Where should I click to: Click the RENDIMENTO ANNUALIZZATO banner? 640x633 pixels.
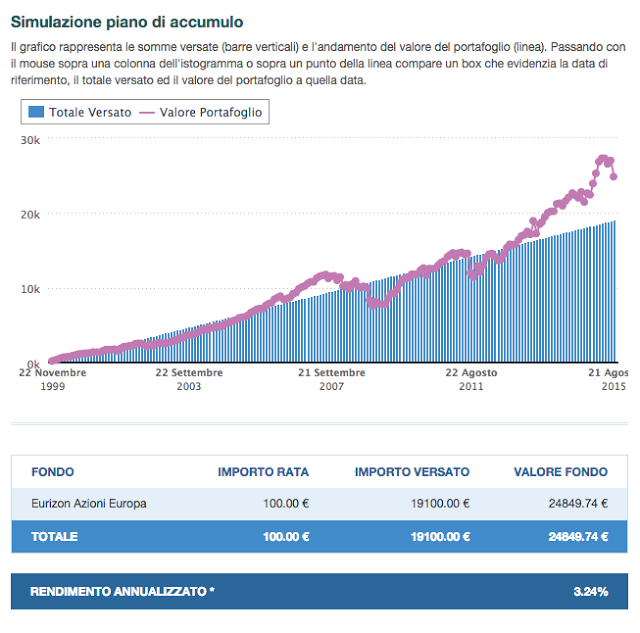pyautogui.click(x=123, y=592)
